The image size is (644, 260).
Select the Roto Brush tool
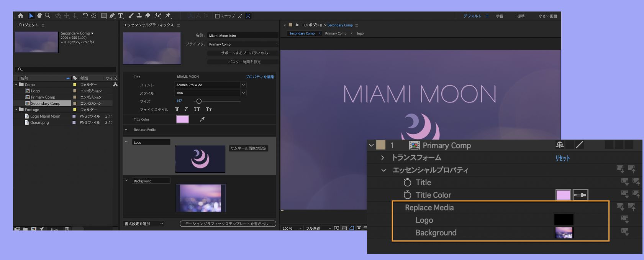coord(158,16)
